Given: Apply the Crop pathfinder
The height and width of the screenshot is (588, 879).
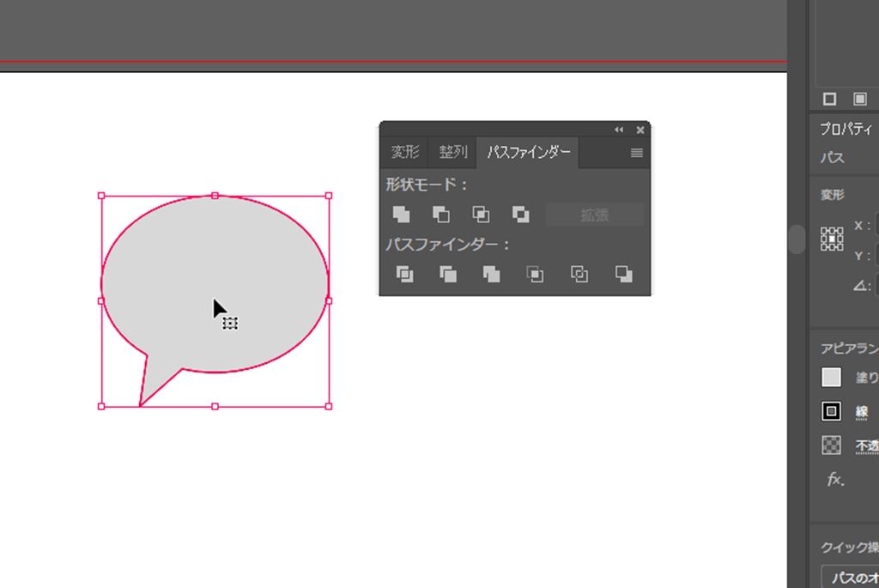Looking at the screenshot, I should 535,274.
